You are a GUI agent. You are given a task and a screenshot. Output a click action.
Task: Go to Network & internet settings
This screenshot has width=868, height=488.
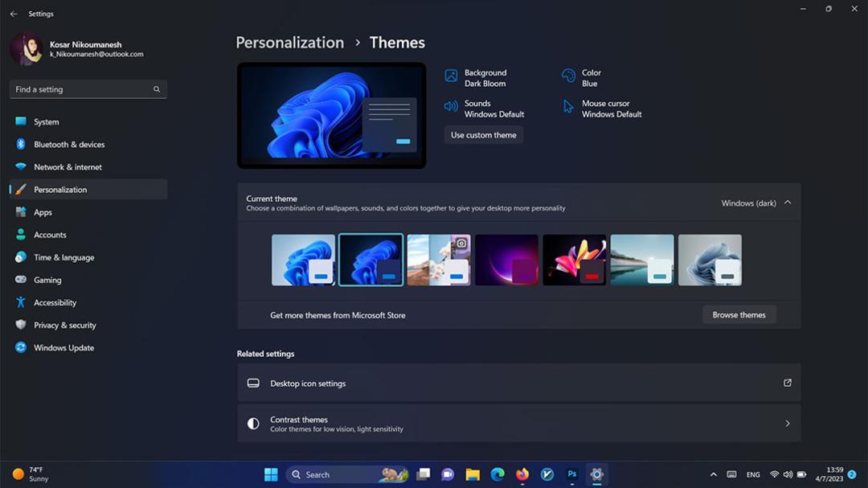click(x=88, y=166)
